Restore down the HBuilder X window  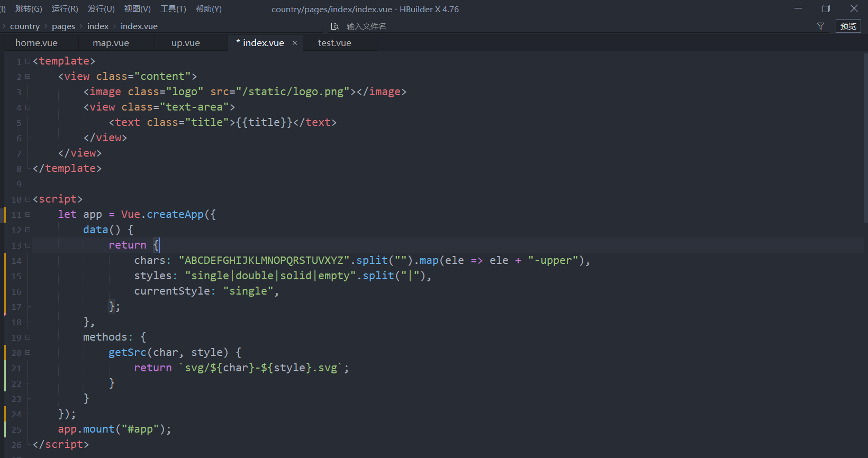tap(826, 8)
